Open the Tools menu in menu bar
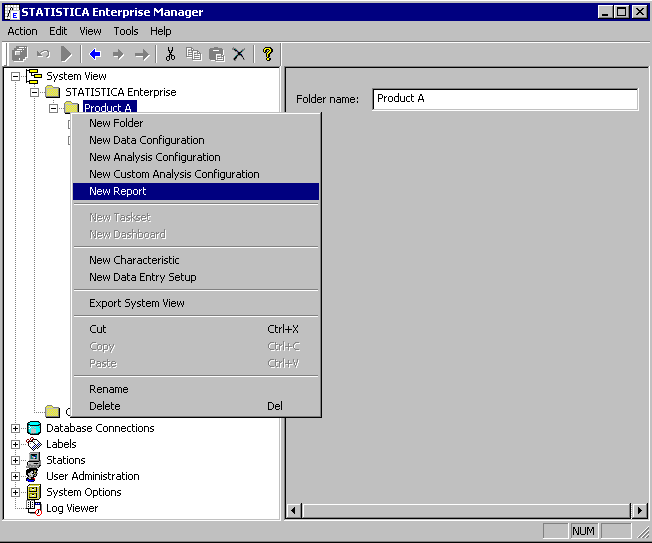The height and width of the screenshot is (543, 652). [x=126, y=31]
